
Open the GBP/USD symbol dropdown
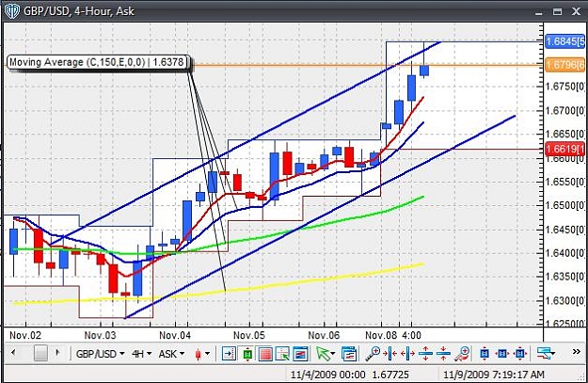[x=100, y=354]
